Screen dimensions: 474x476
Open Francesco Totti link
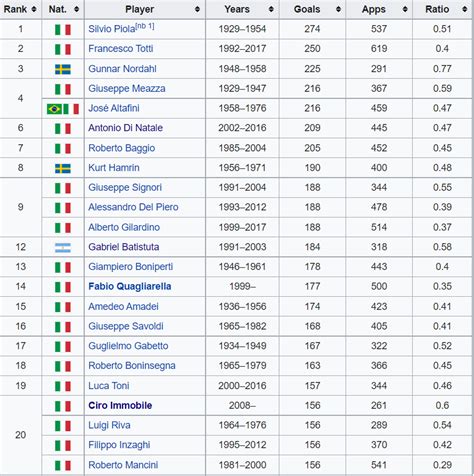click(121, 49)
